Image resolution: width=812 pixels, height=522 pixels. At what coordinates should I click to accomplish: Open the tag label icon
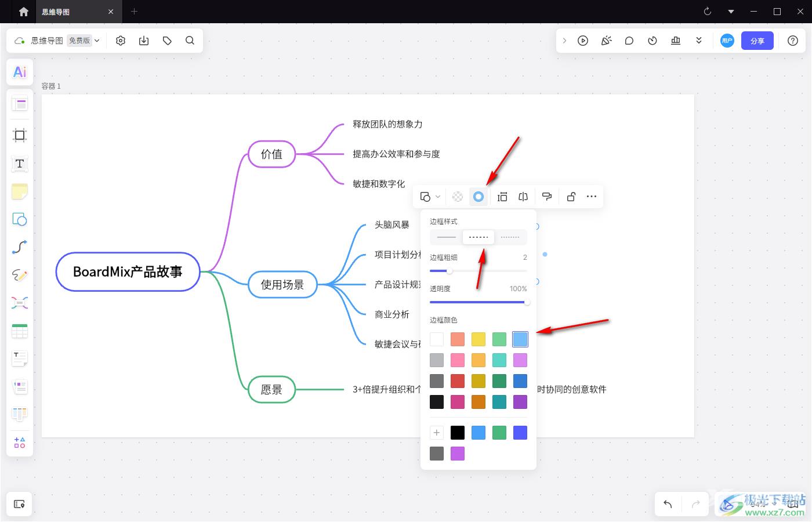tap(167, 41)
